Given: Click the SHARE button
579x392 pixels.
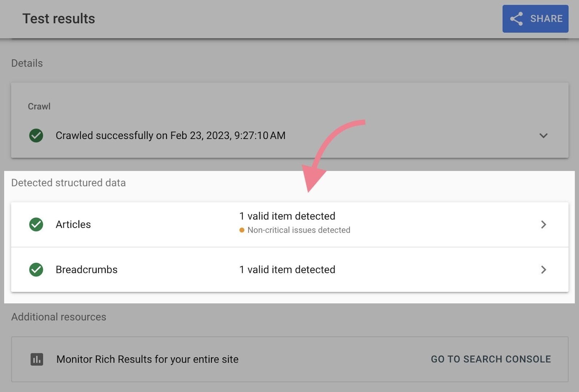Looking at the screenshot, I should coord(535,19).
